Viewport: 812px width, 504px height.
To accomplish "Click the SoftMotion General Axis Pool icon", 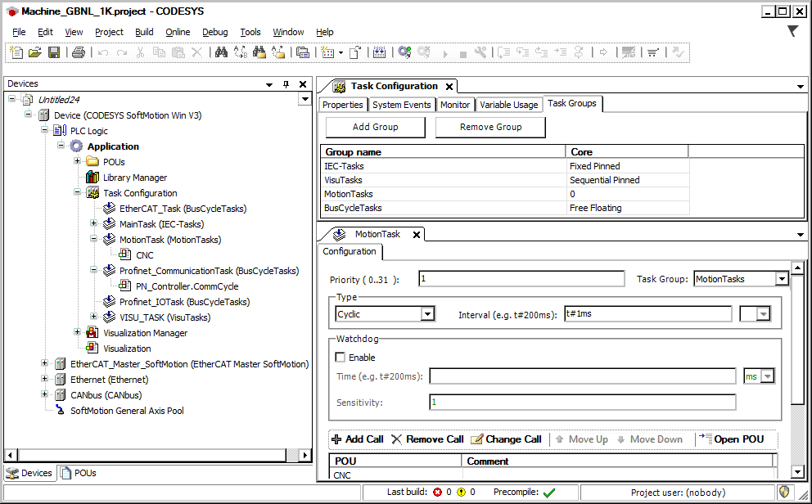I will pos(60,411).
